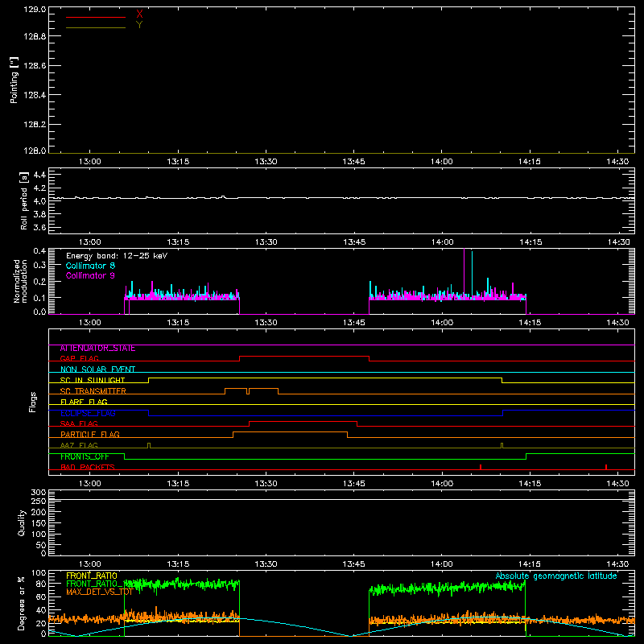This screenshot has width=644, height=644.
Task: Click the Absolute geomagnetic latitude label
Action: (556, 576)
